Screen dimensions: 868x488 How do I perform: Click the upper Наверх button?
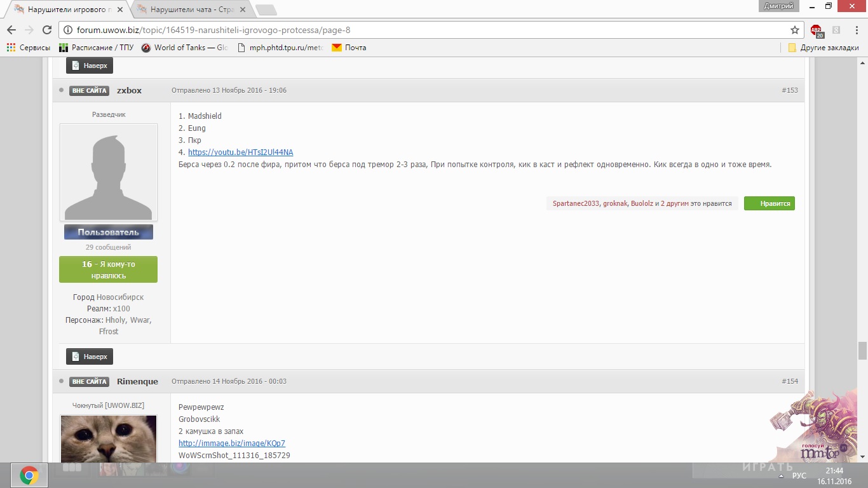click(x=90, y=65)
